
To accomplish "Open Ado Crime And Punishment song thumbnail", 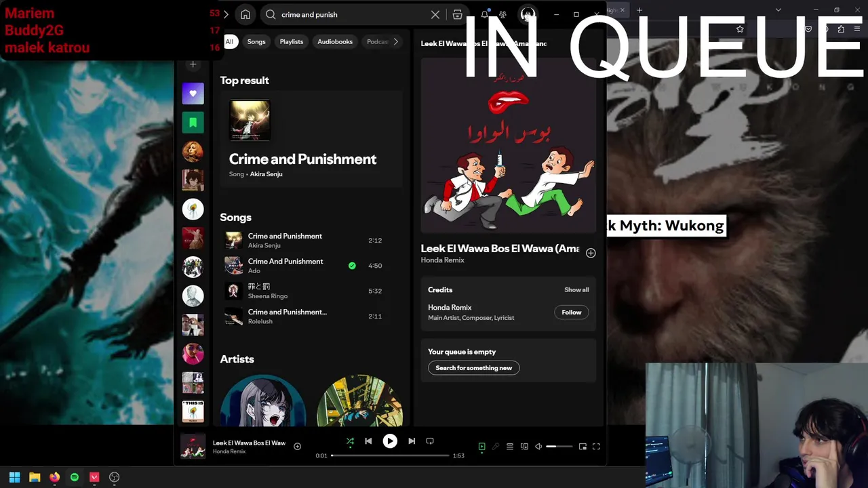I will [233, 266].
